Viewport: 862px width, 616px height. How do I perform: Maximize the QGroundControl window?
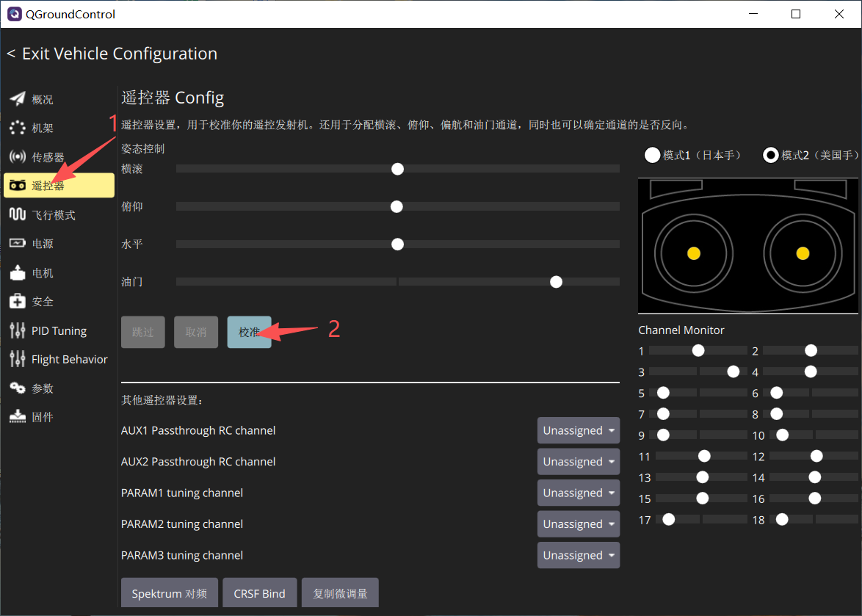(795, 14)
